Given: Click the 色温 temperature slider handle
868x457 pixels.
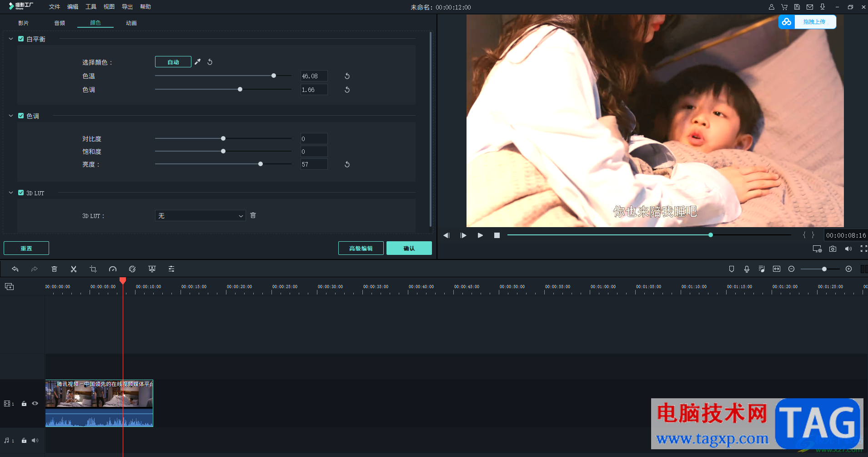Looking at the screenshot, I should (274, 76).
